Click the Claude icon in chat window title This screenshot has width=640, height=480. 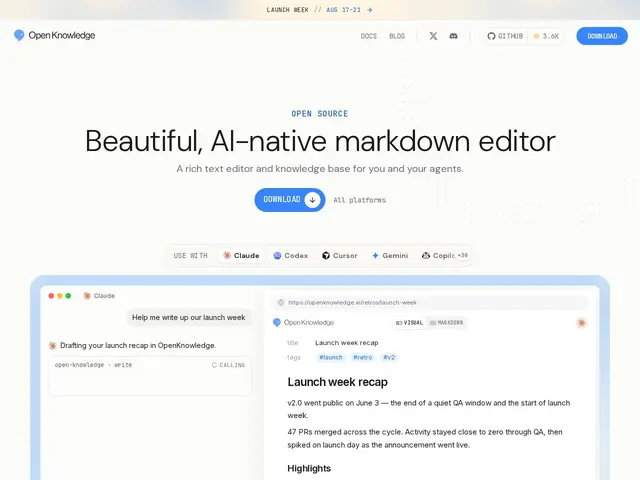point(87,296)
